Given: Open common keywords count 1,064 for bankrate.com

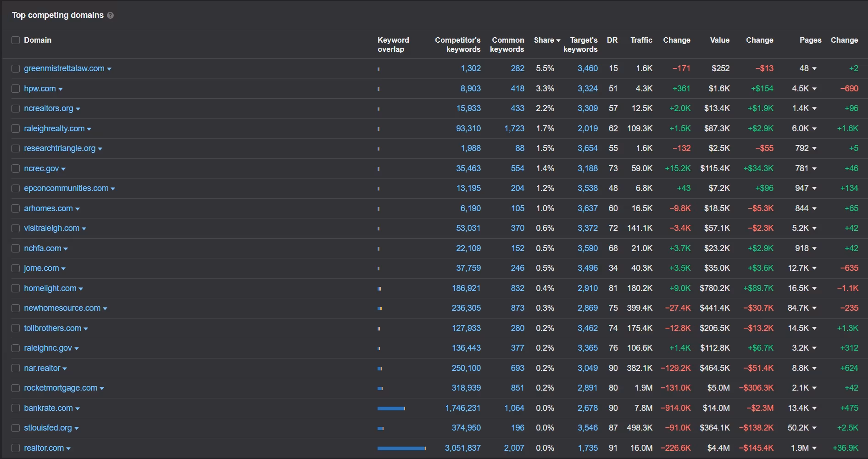Looking at the screenshot, I should (514, 408).
